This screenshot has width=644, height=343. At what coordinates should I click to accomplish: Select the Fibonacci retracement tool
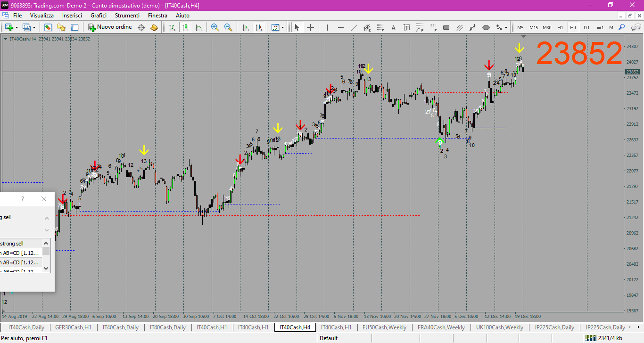click(380, 27)
